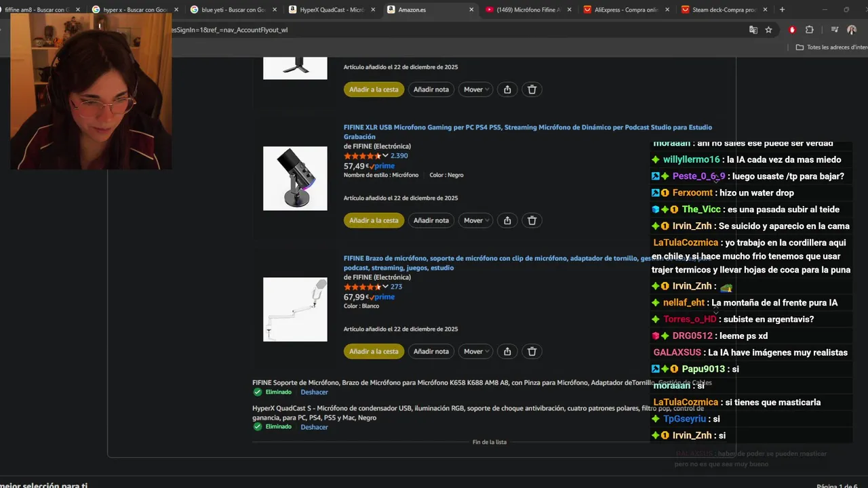868x488 pixels.
Task: Select 'Color : Negro' text
Action: coord(446,175)
